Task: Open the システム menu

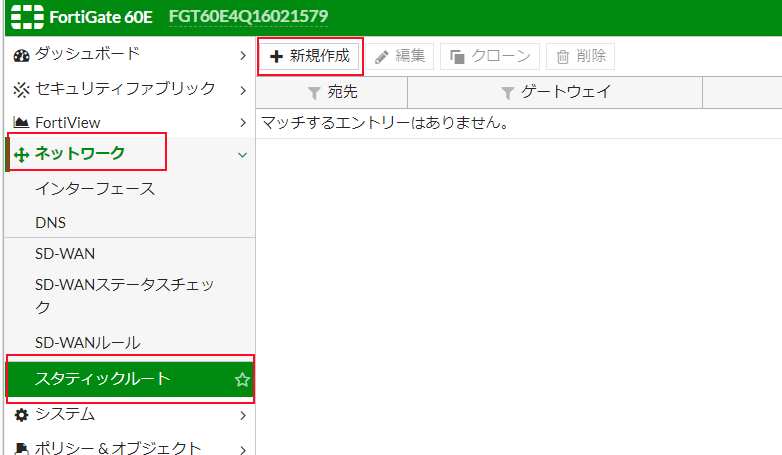Action: pos(130,415)
